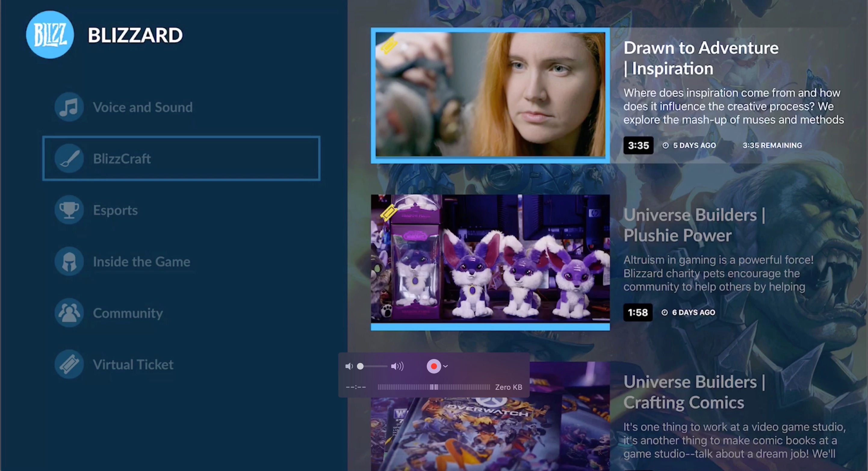This screenshot has width=868, height=471.
Task: Click the Universe Builders | Crafting Comics title
Action: [x=694, y=392]
